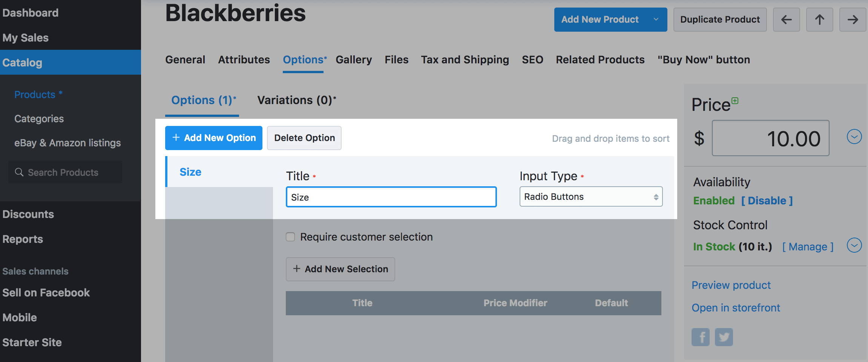This screenshot has width=868, height=362.
Task: Click the Default column header
Action: (611, 303)
